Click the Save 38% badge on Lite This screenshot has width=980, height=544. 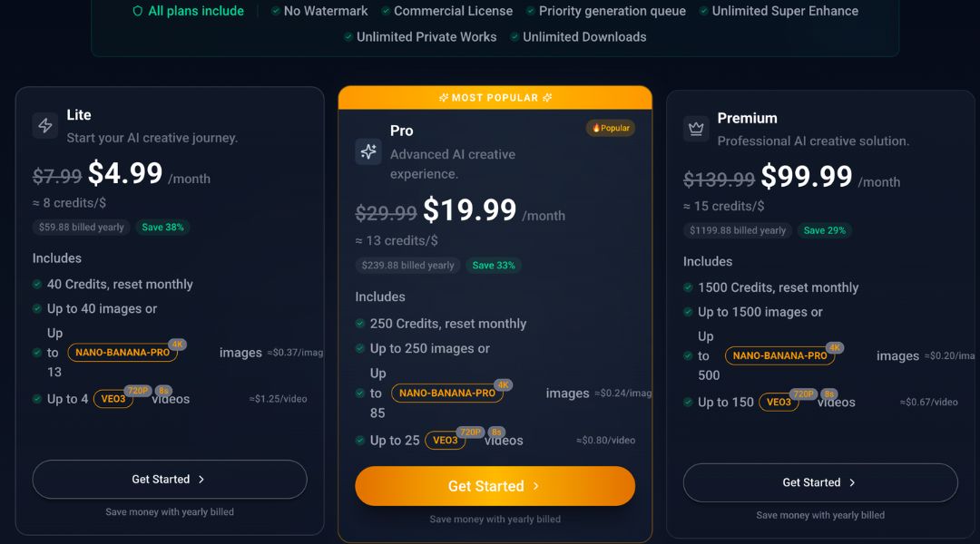(162, 228)
